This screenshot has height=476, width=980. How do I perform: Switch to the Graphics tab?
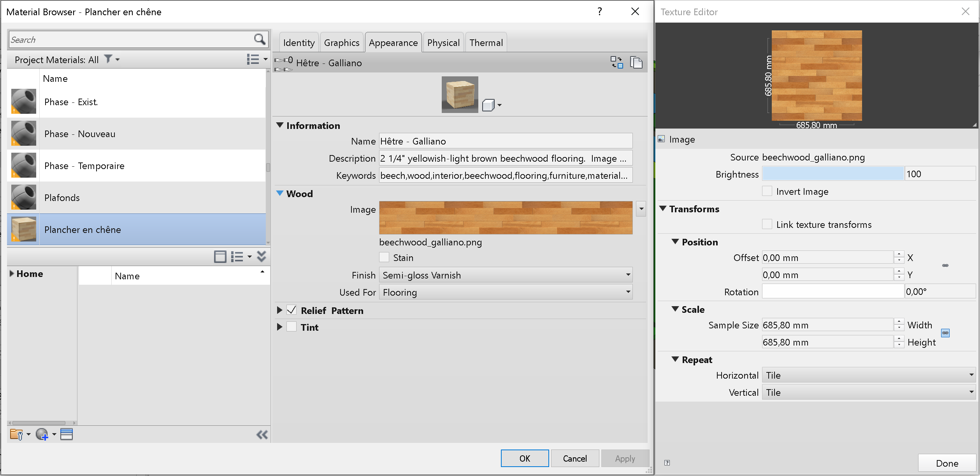[x=341, y=42]
